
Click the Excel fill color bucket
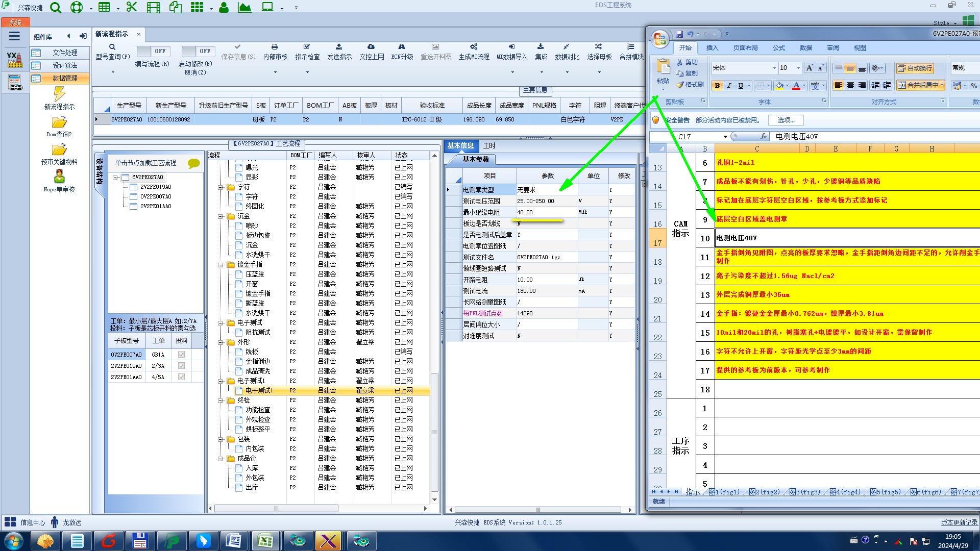pos(779,86)
